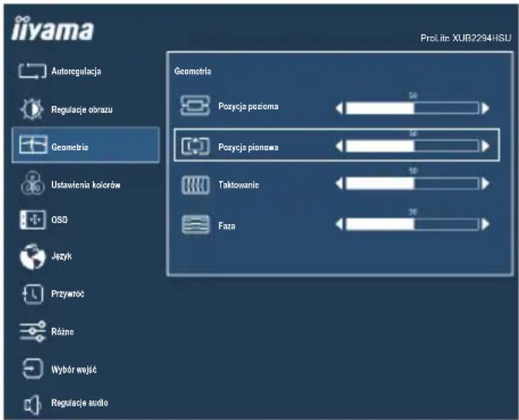Select the Geometria menu entry
Screen dimensions: 519x420
85,145
